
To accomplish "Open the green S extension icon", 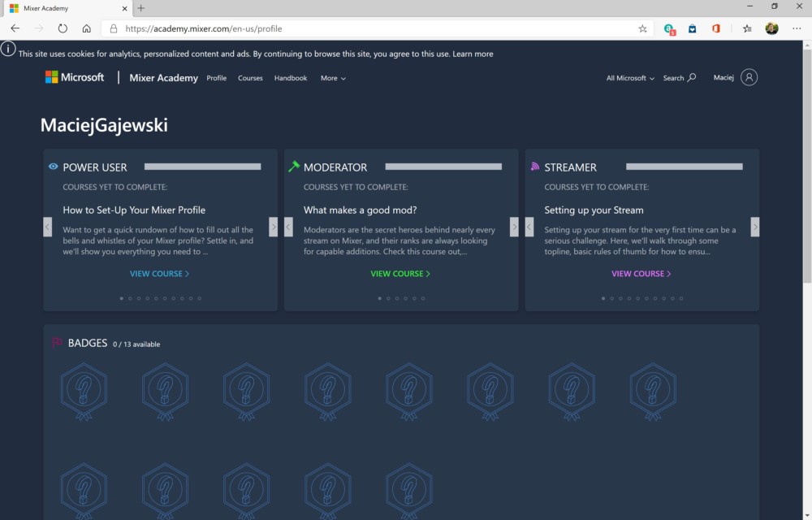I will pyautogui.click(x=669, y=29).
